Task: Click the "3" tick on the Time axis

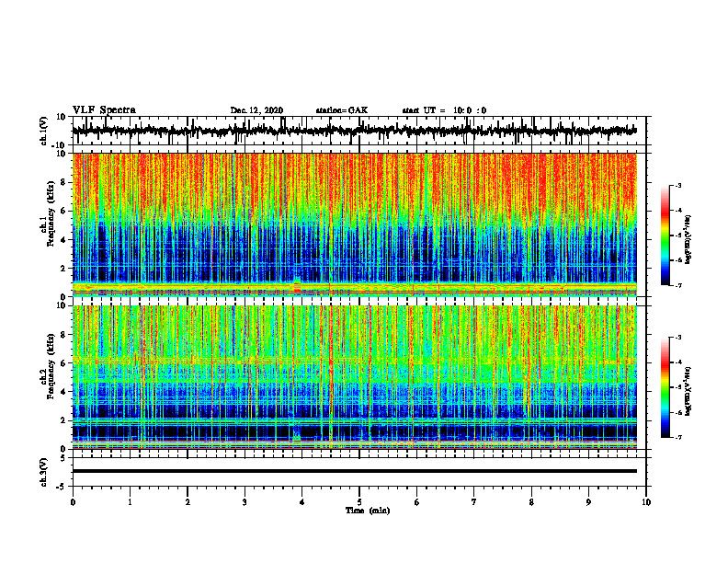Action: (245, 502)
